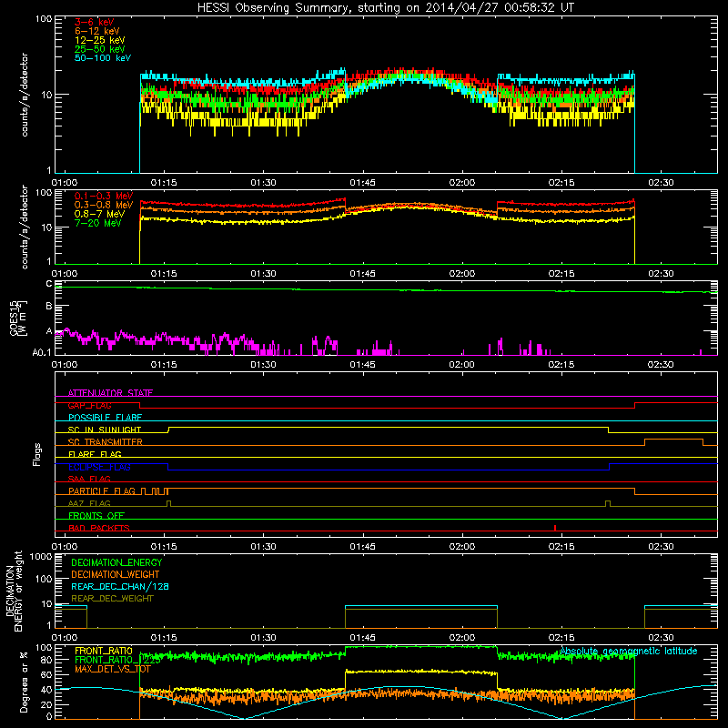
Task: Select the SC_TRANSMITTER flag label
Action: 106,442
